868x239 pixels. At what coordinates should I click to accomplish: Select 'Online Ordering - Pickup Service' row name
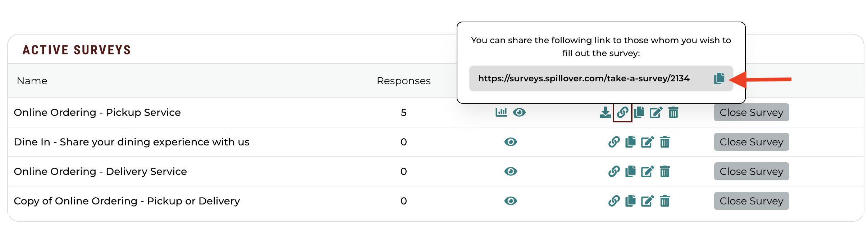(x=97, y=112)
